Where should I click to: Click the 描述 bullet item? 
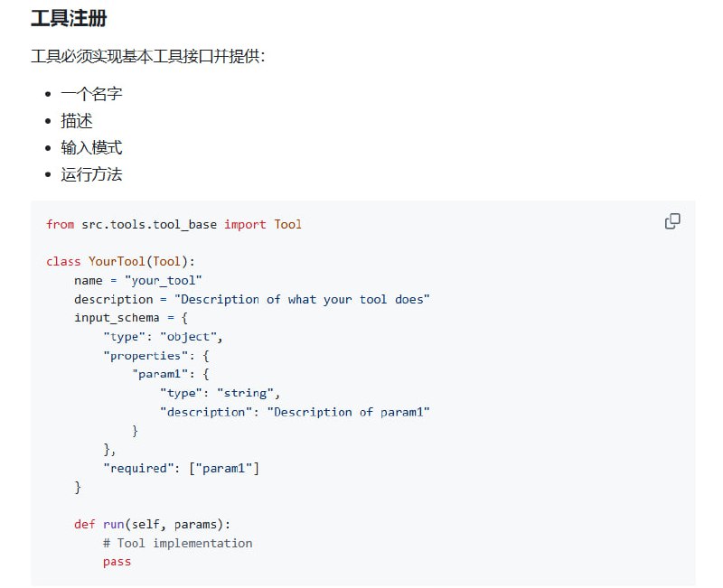click(x=77, y=121)
